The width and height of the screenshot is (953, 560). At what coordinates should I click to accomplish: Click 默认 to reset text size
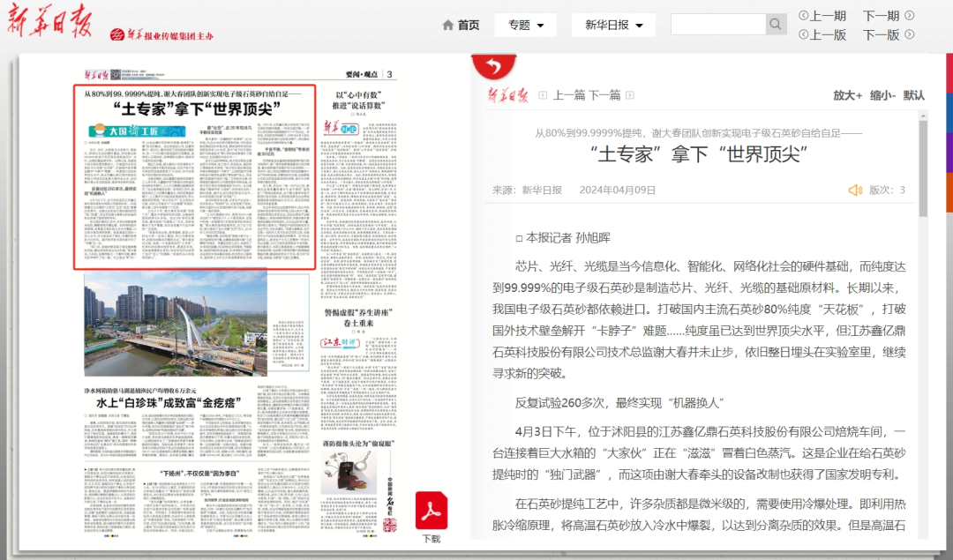point(913,95)
